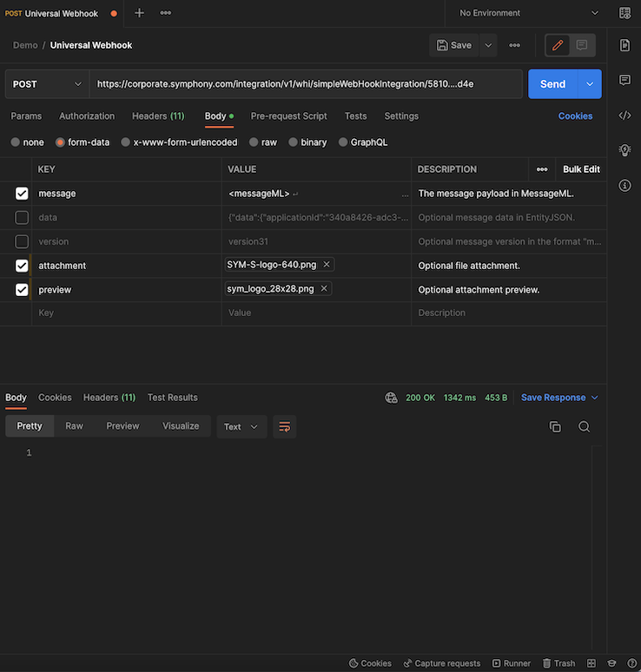The image size is (641, 672).
Task: Uncheck the preview key row
Action: point(22,290)
